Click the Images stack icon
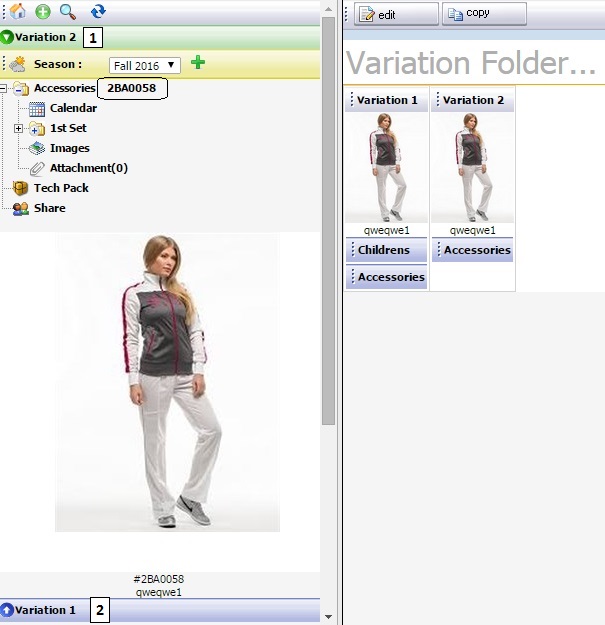The width and height of the screenshot is (605, 625). [37, 148]
